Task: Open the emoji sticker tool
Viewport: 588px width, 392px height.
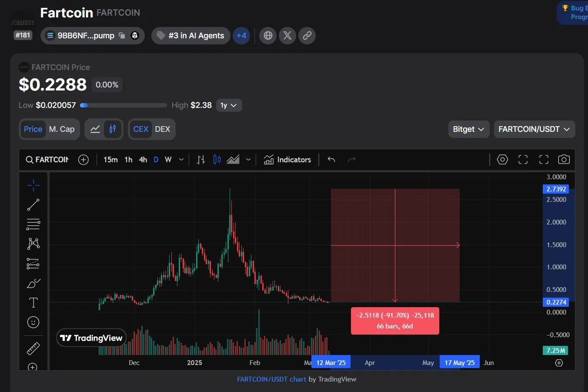Action: coord(33,322)
